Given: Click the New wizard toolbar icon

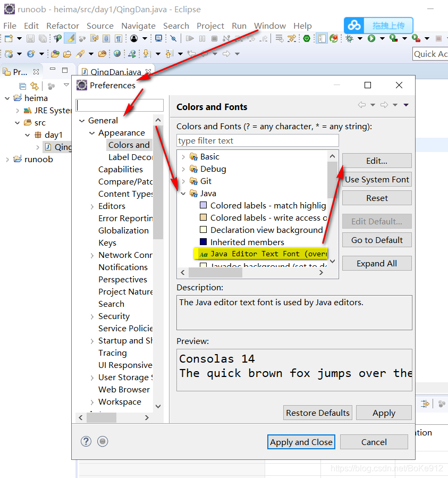Looking at the screenshot, I should coord(9,38).
